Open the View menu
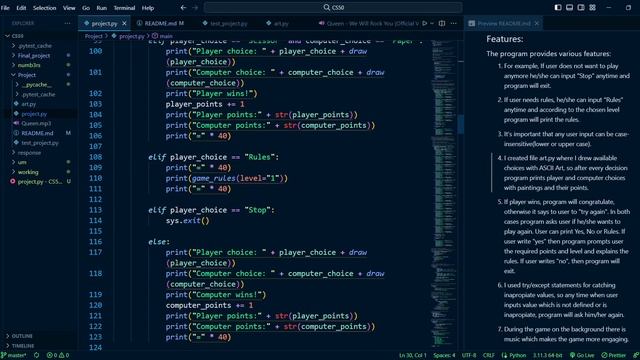Image resolution: width=640 pixels, height=360 pixels. (69, 8)
